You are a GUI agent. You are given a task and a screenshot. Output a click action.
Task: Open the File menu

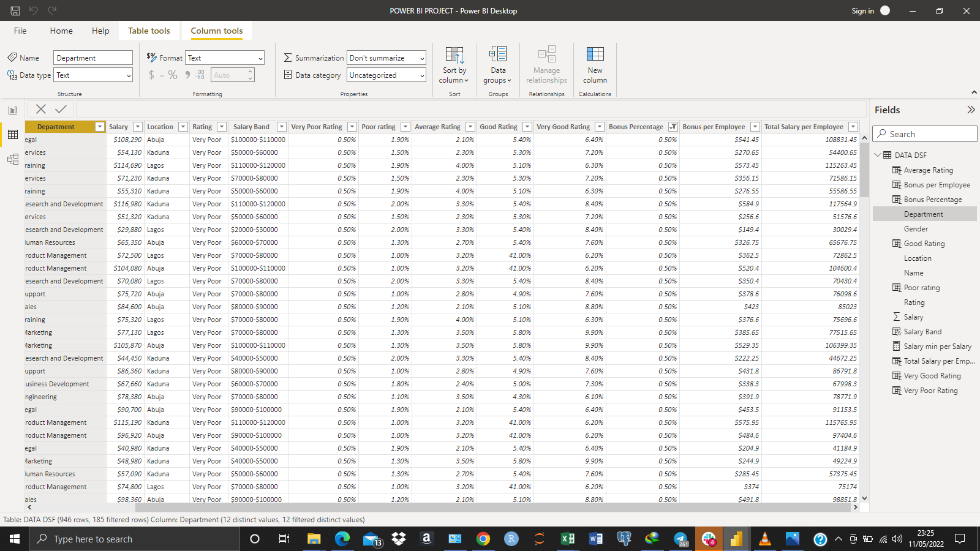point(20,31)
